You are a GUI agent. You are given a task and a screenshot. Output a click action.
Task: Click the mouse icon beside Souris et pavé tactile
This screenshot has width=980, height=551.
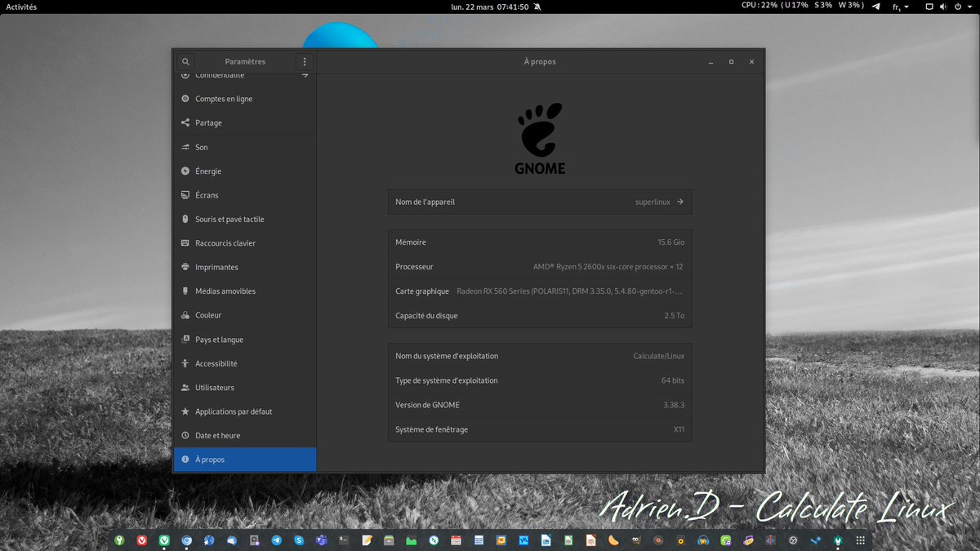(x=185, y=219)
